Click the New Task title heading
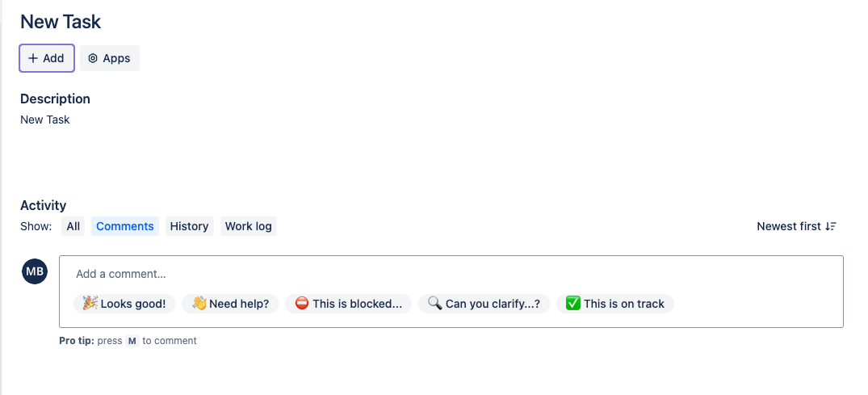This screenshot has width=868, height=395. click(x=61, y=22)
